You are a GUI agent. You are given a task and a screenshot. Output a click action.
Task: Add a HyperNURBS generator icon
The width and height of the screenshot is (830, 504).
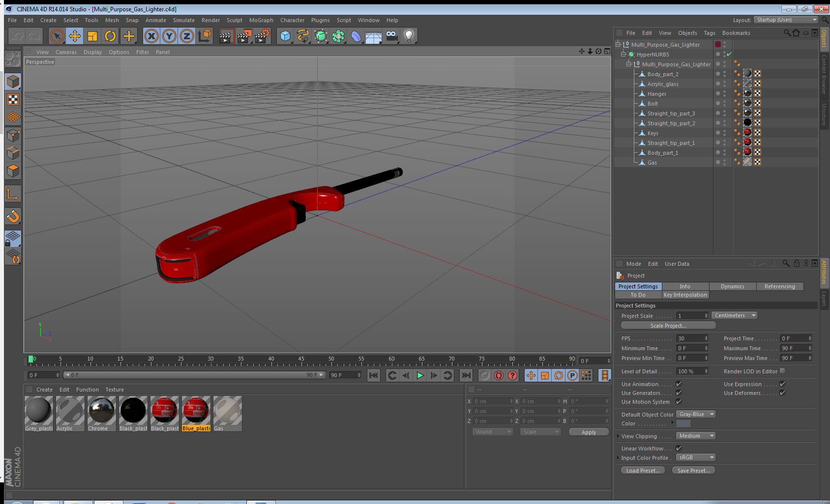point(321,36)
